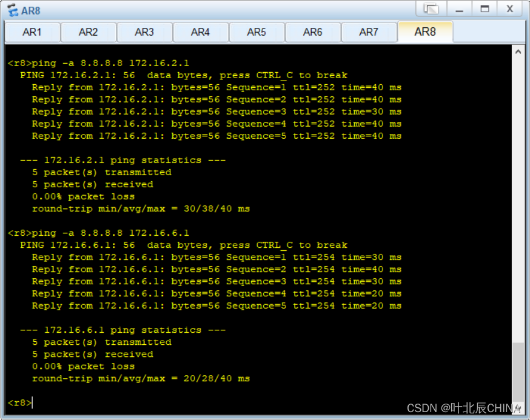Switch to the AR1 tab
This screenshot has height=420, width=530.
point(33,32)
